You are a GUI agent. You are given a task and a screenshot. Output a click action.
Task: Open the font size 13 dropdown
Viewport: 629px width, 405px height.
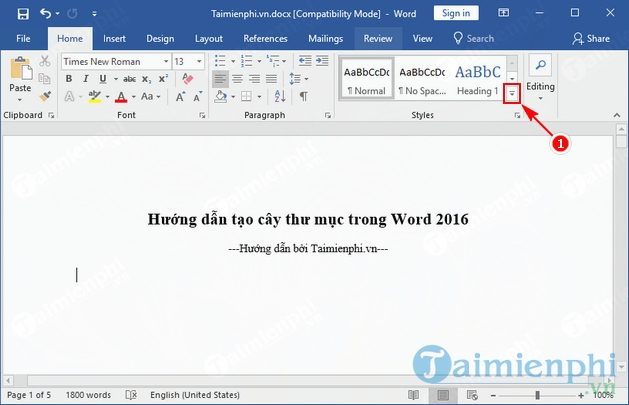click(x=199, y=61)
